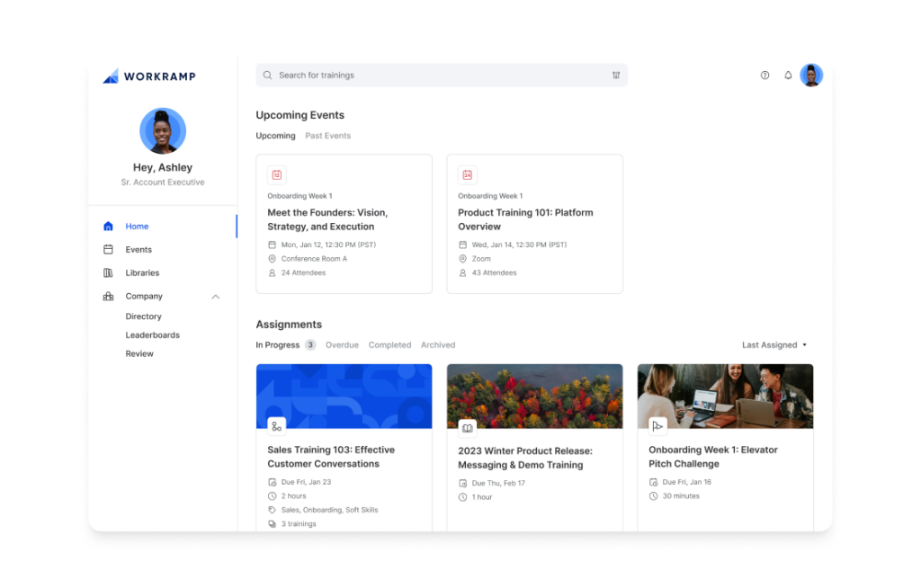
Task: Open the Leaderboards page
Action: coord(153,334)
